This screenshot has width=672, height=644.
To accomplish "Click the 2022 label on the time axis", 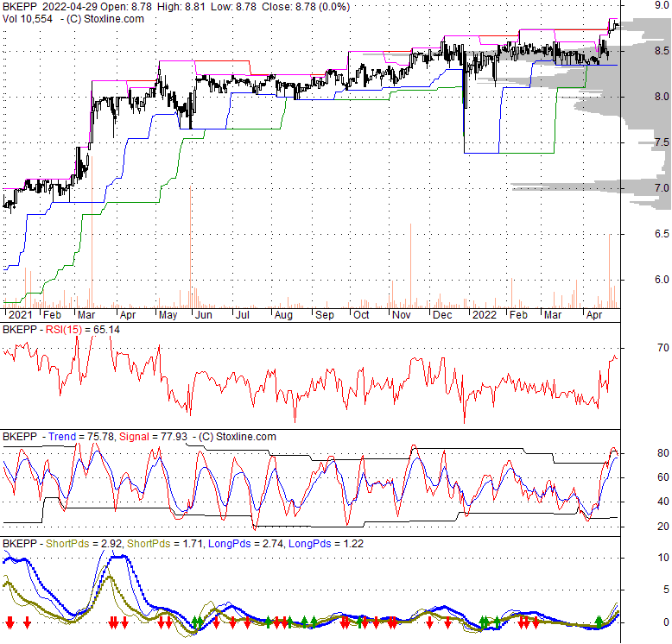I will point(485,315).
